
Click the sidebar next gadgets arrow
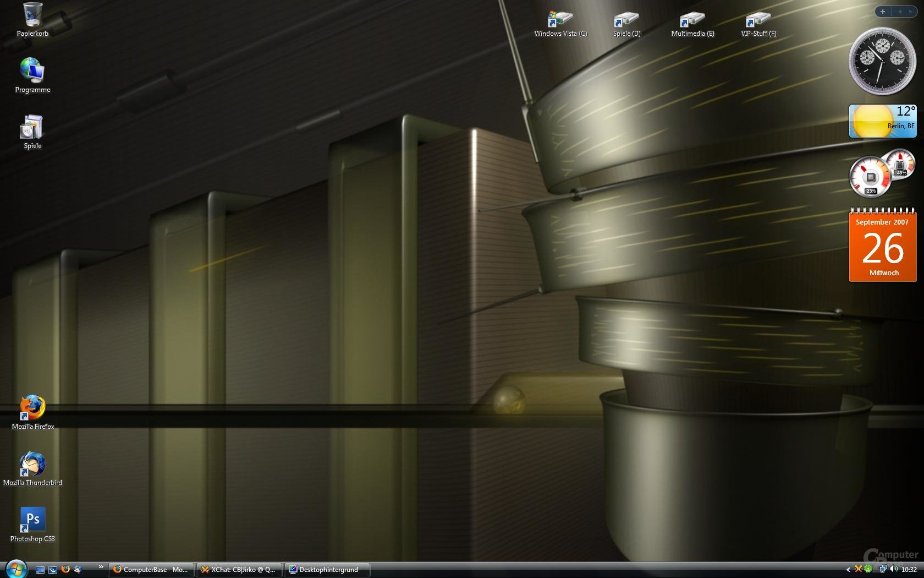coord(911,12)
